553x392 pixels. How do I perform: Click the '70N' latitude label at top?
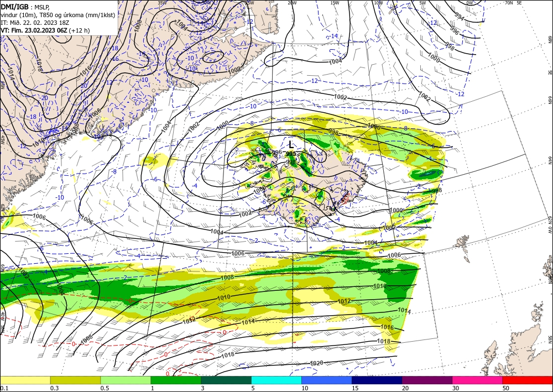tap(509, 3)
